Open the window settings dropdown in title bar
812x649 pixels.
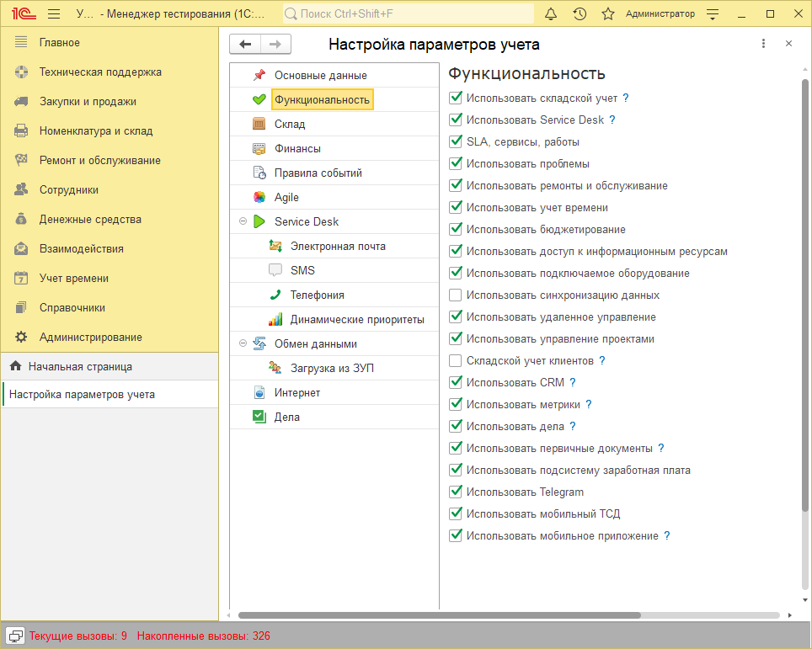(713, 14)
